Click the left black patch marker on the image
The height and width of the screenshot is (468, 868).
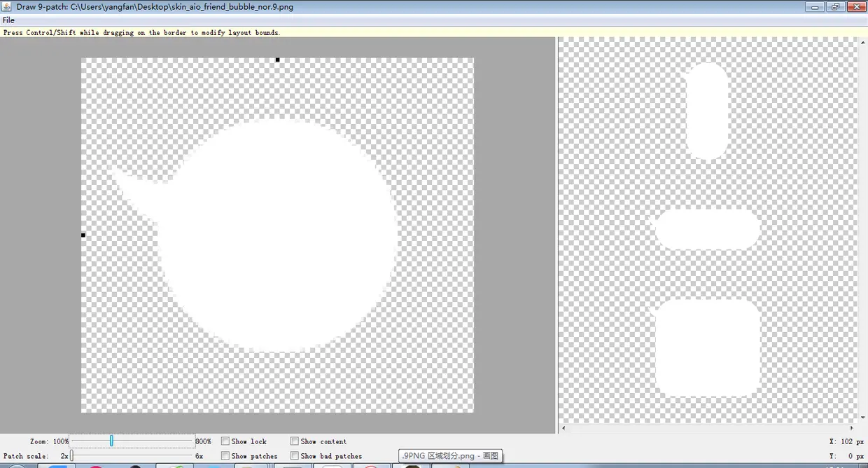point(83,235)
